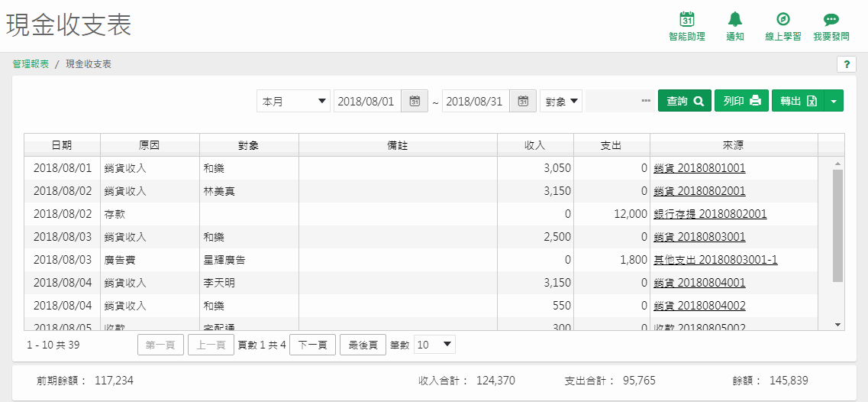Screen dimensions: 868x402
Task: Click the 550 income amount
Action: (562, 306)
